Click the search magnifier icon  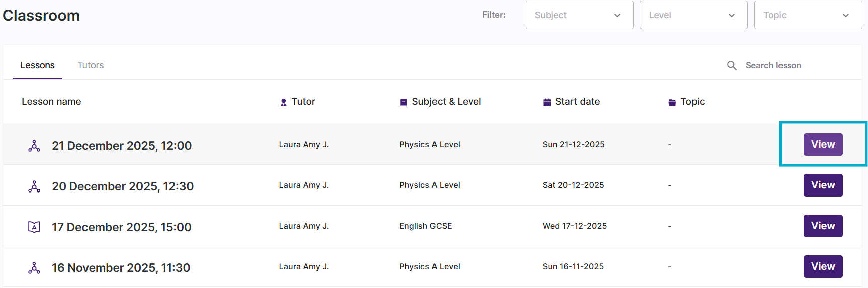[x=732, y=66]
